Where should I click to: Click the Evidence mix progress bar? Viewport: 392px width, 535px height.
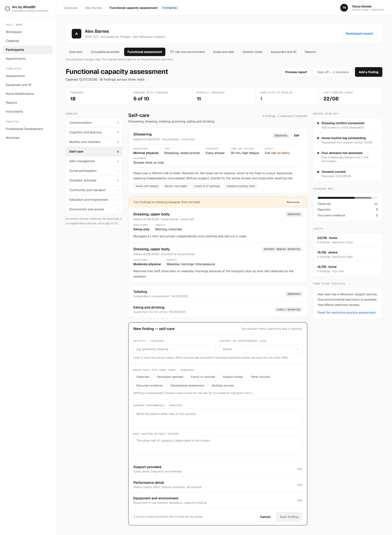(347, 198)
